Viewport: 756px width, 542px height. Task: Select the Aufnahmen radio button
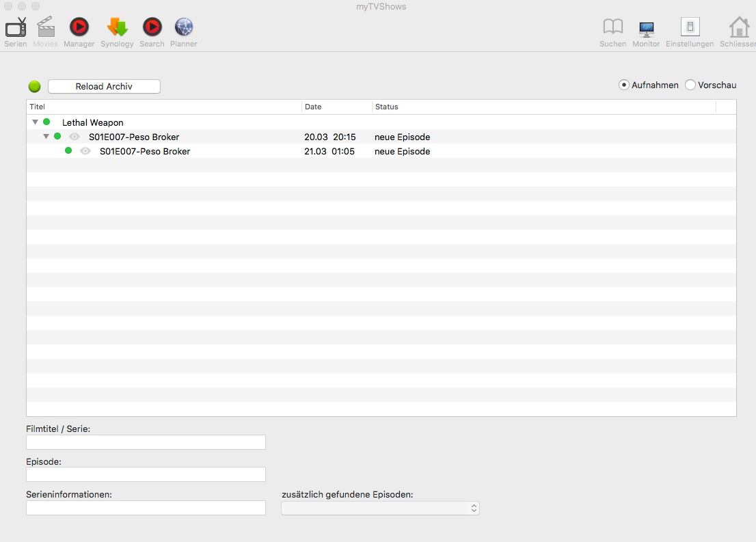pyautogui.click(x=624, y=85)
